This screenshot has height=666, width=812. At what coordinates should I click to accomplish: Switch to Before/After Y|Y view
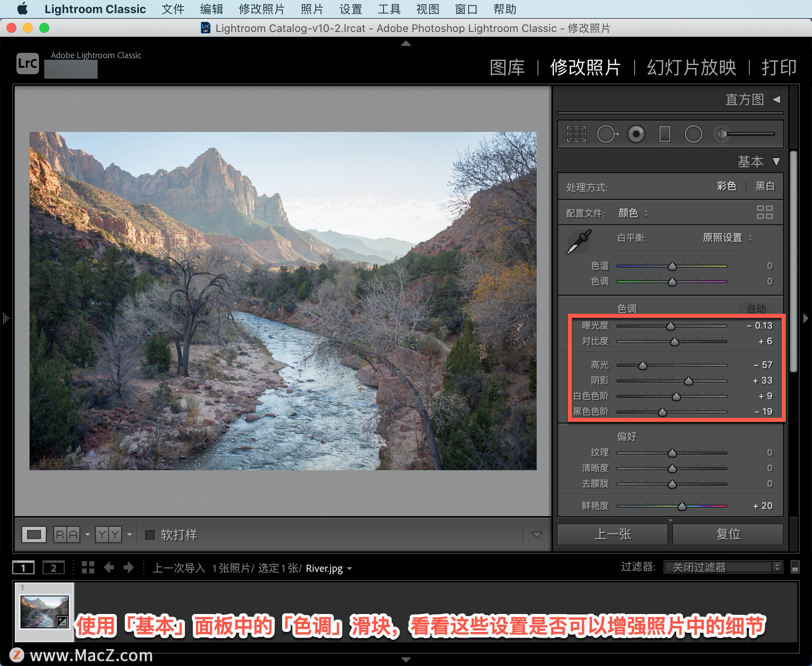click(x=108, y=534)
